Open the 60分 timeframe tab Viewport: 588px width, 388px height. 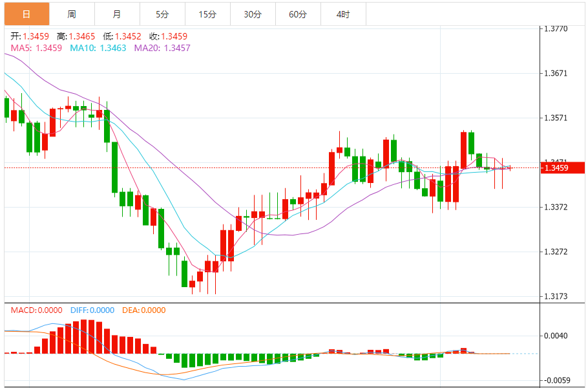[298, 14]
